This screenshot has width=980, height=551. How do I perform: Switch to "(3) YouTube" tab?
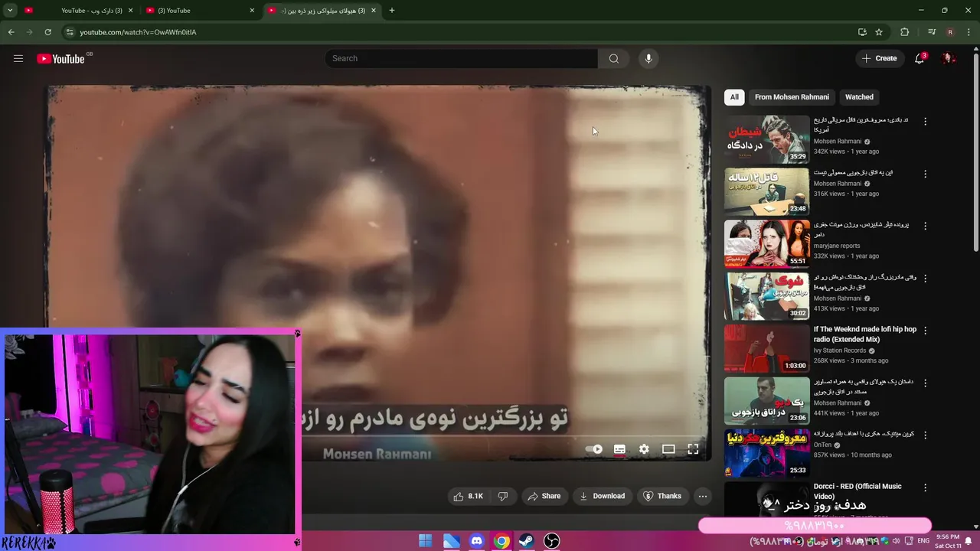[x=201, y=11]
